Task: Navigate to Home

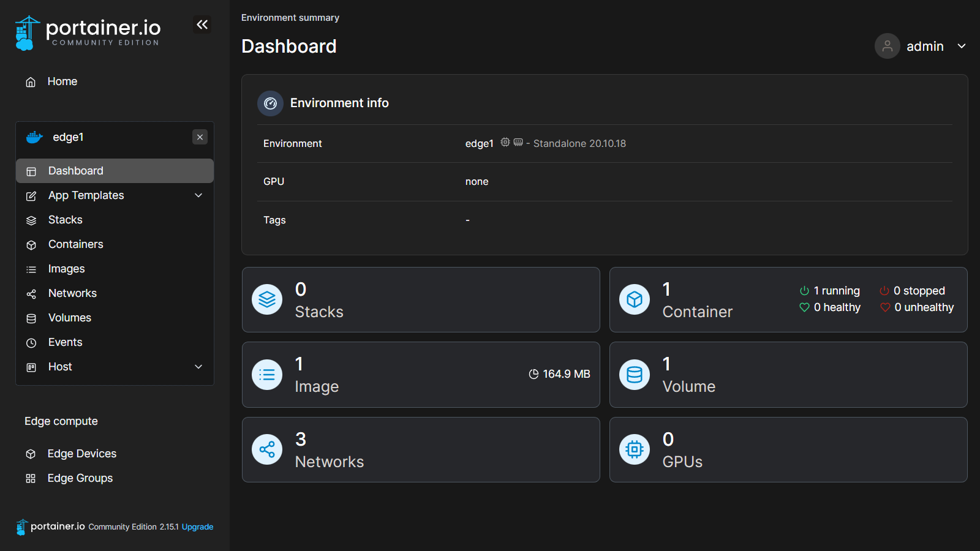Action: point(62,81)
